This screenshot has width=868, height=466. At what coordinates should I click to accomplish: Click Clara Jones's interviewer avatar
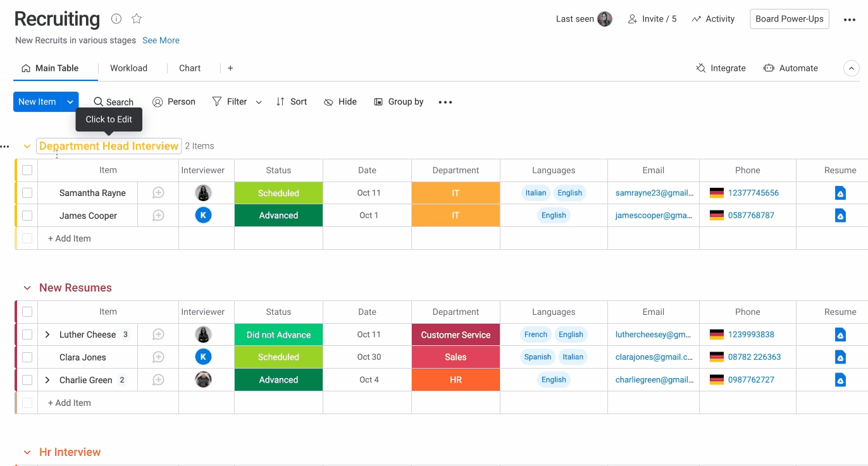tap(203, 357)
